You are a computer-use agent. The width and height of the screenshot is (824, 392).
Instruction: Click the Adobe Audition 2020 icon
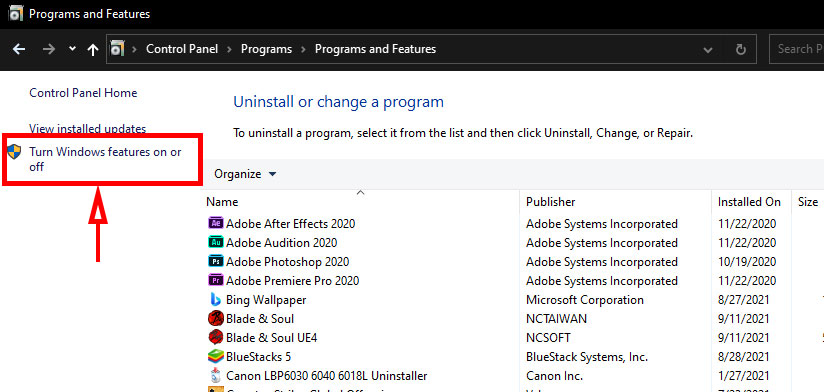tap(216, 242)
